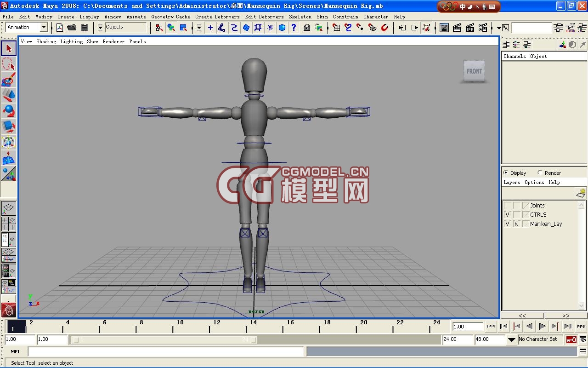Toggle the select surface objects mask
This screenshot has width=588, height=368.
click(246, 28)
